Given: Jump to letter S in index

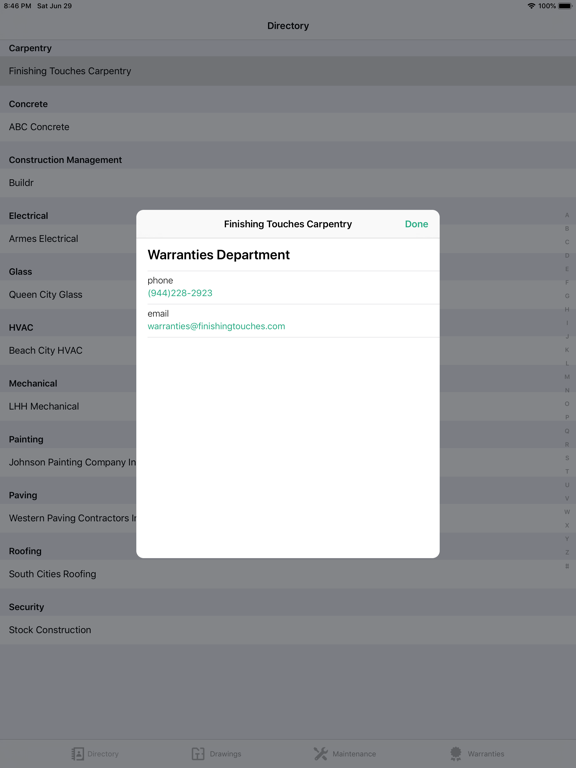Looking at the screenshot, I should (567, 458).
